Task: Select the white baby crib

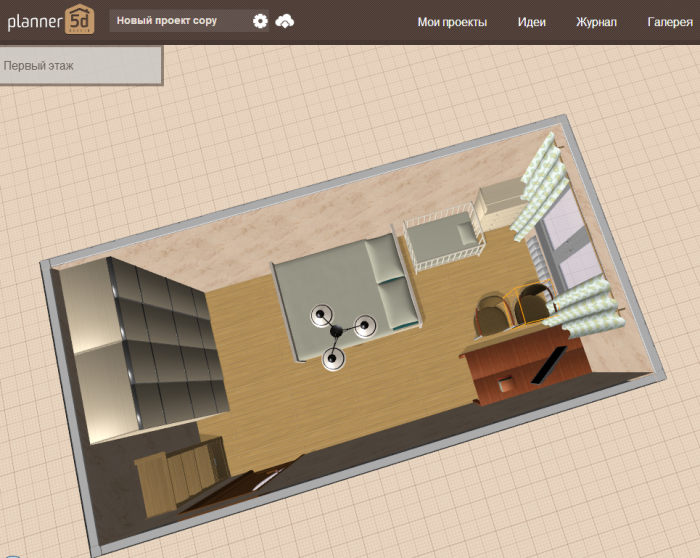Action: click(x=443, y=238)
